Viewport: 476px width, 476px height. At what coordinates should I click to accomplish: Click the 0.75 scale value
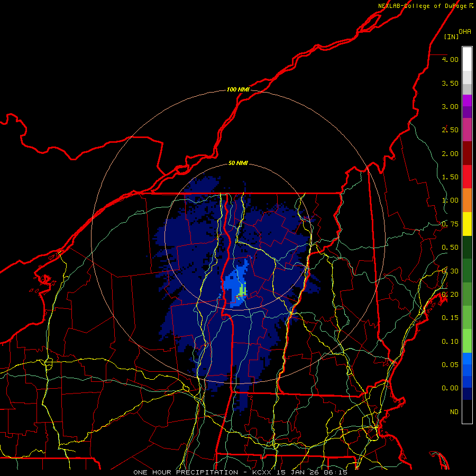coord(450,224)
